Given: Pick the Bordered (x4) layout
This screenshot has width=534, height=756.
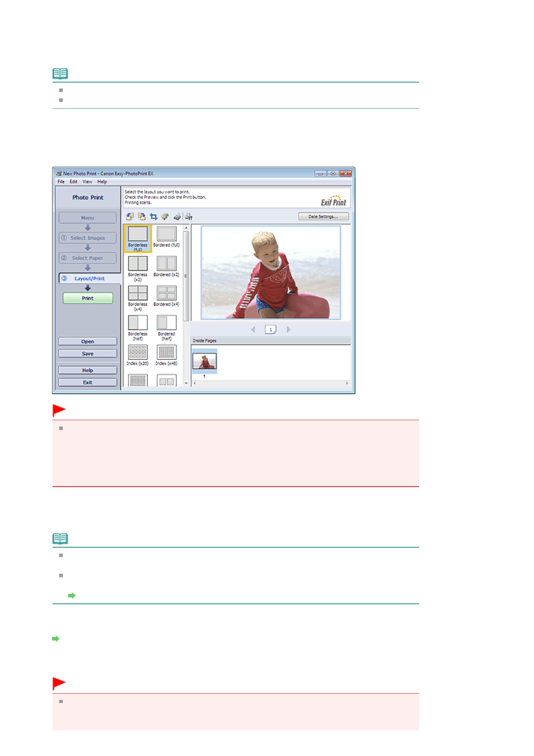Looking at the screenshot, I should [166, 296].
